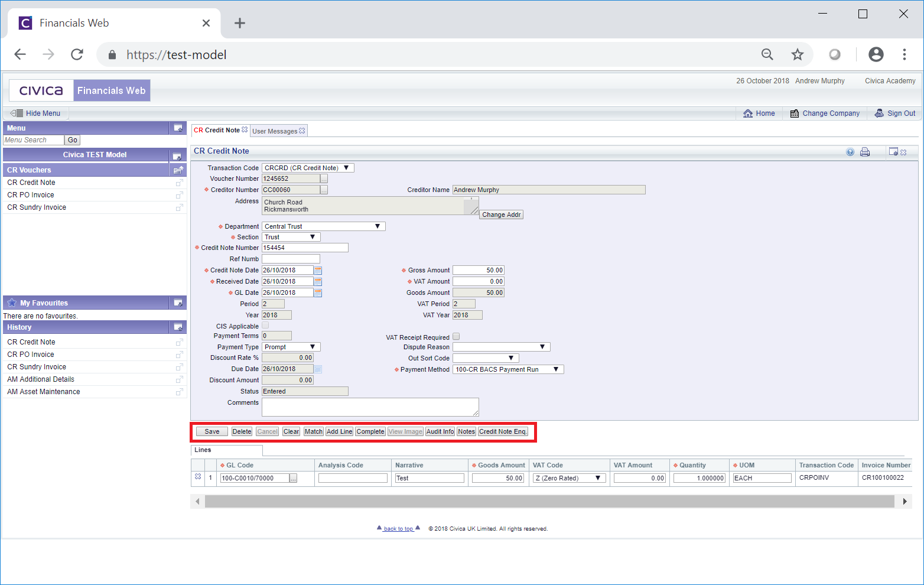The width and height of the screenshot is (924, 585).
Task: Open Credit Note Date calendar picker
Action: point(318,271)
